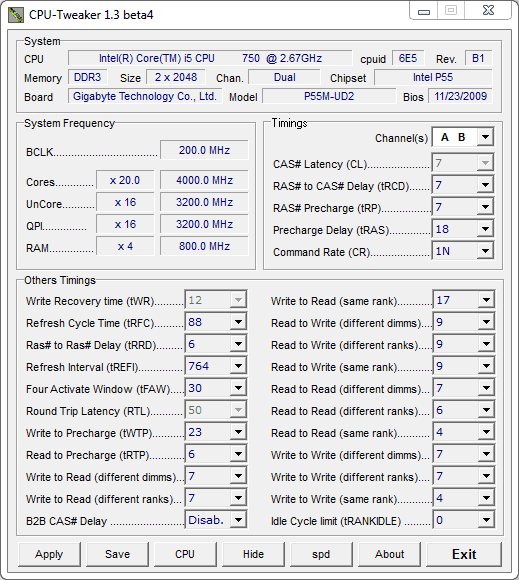Screen dimensions: 519x580
Task: Click the cpuid 6E5 value
Action: 408,58
